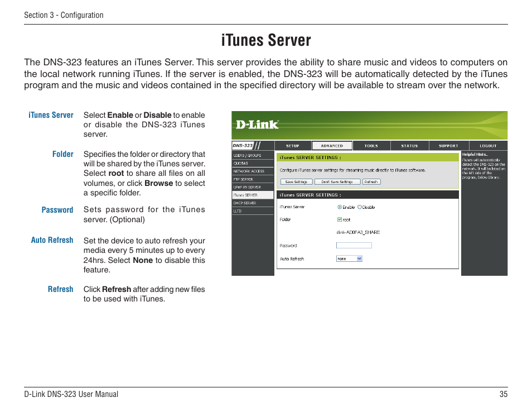Toggle the root folder checkbox
The width and height of the screenshot is (532, 412).
click(x=340, y=219)
